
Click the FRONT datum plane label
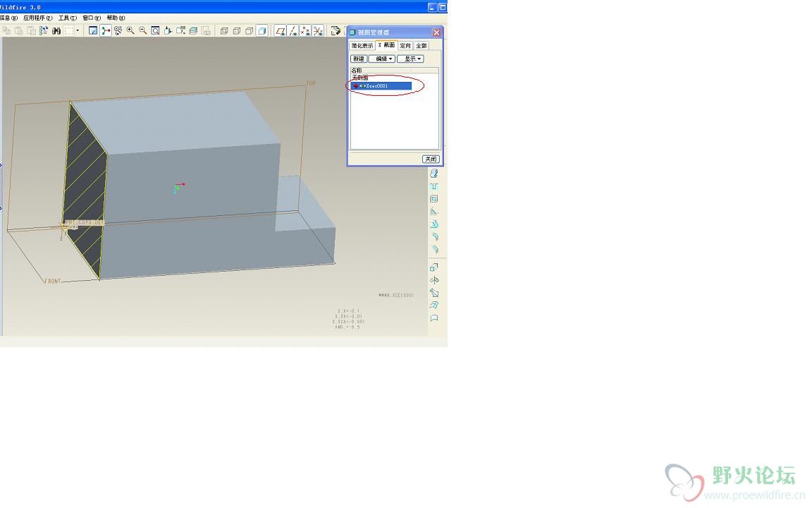coord(53,282)
